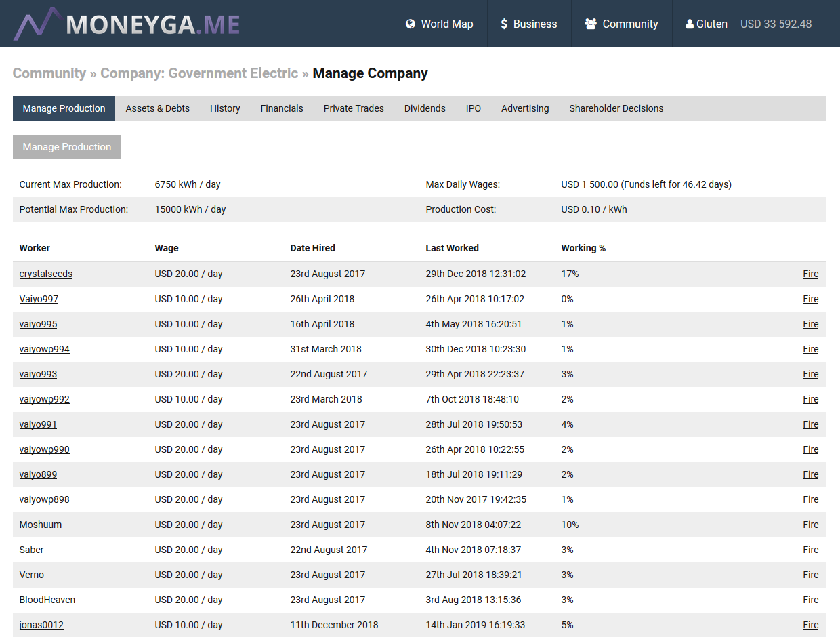This screenshot has width=840, height=637.
Task: Open the Shareholder Decisions tab
Action: point(616,108)
